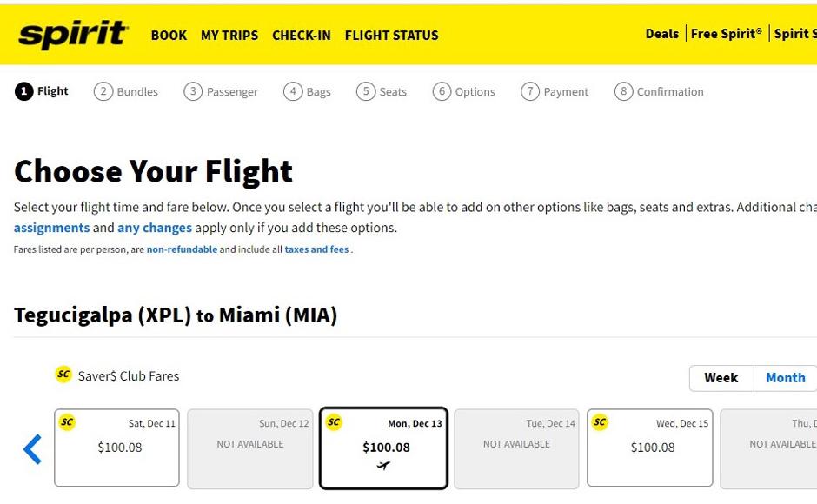Click the Saver$ Club Fares SC badge
The height and width of the screenshot is (504, 817).
pos(63,375)
